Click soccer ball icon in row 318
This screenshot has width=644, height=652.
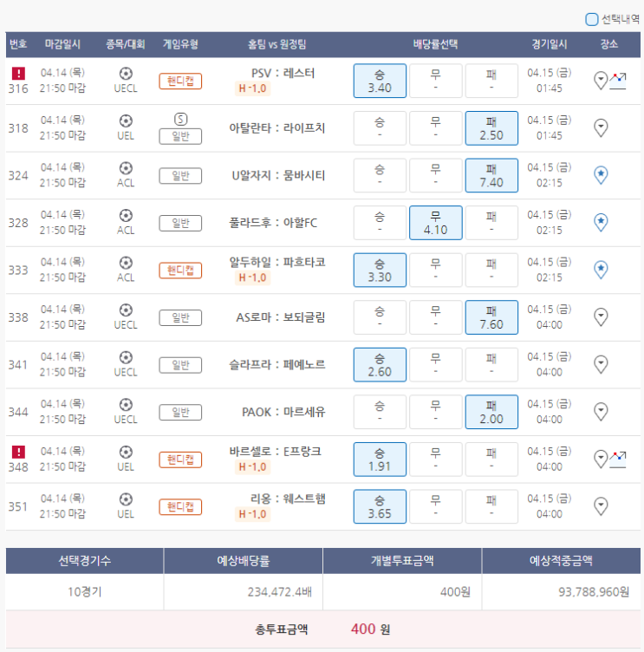point(126,121)
